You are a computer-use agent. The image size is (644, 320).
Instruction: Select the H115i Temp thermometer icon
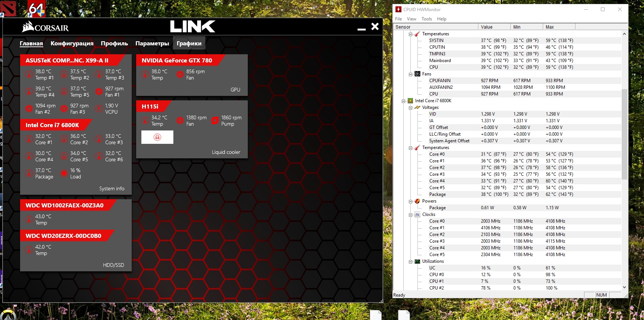click(x=145, y=120)
